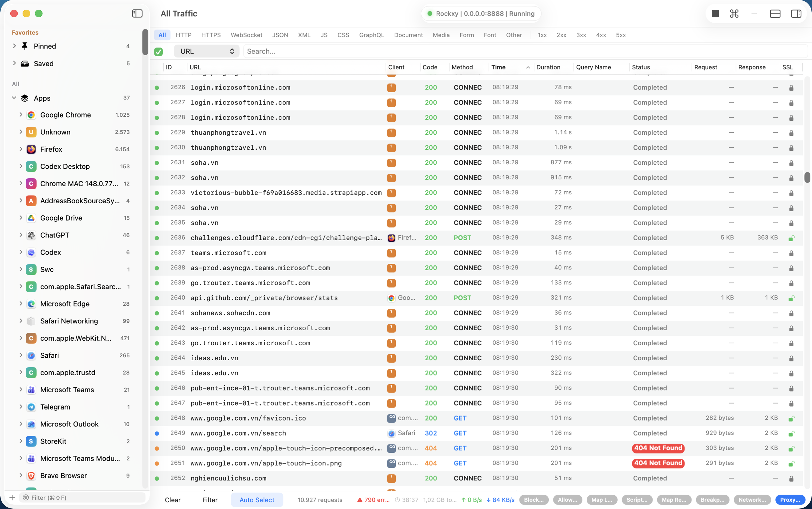Select the GraphQL filter tab
Viewport: 812px width, 509px height.
pyautogui.click(x=371, y=35)
